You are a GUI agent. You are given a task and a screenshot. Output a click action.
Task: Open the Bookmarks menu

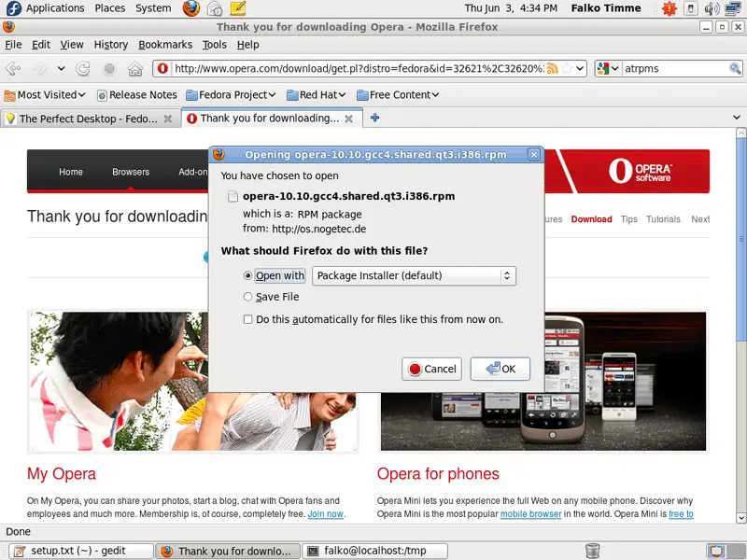coord(165,45)
